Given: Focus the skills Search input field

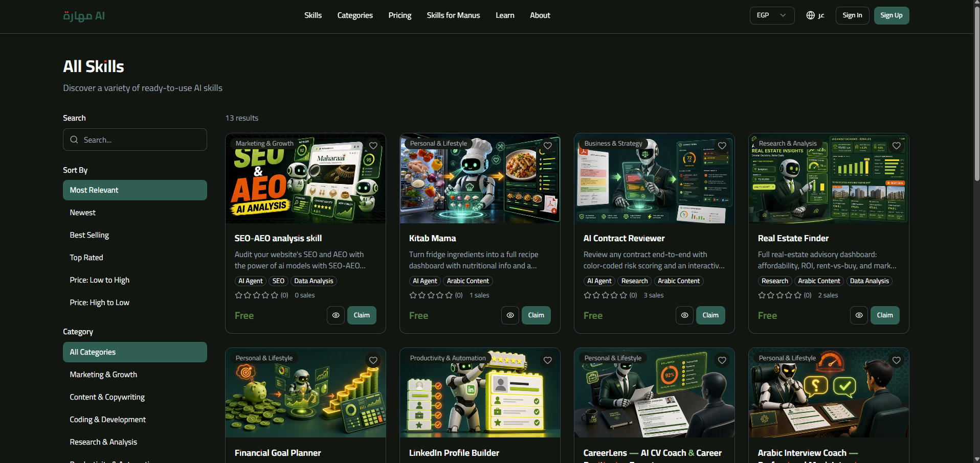Looking at the screenshot, I should (x=135, y=140).
